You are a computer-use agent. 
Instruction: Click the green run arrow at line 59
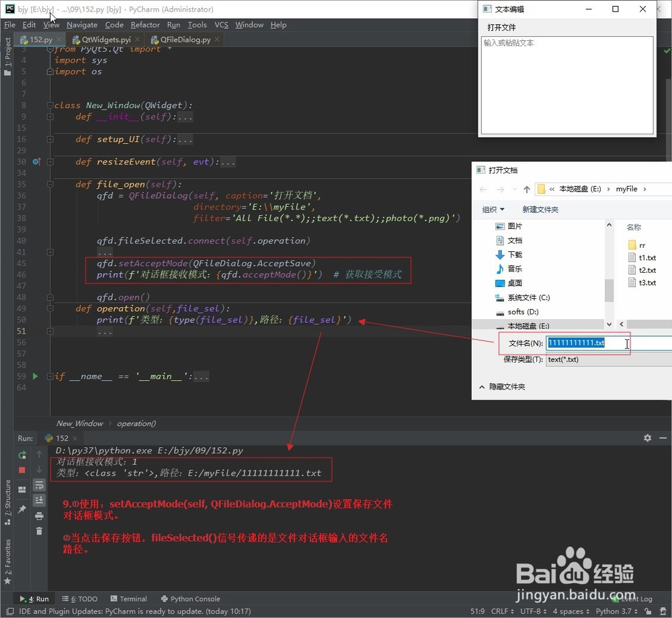click(35, 376)
